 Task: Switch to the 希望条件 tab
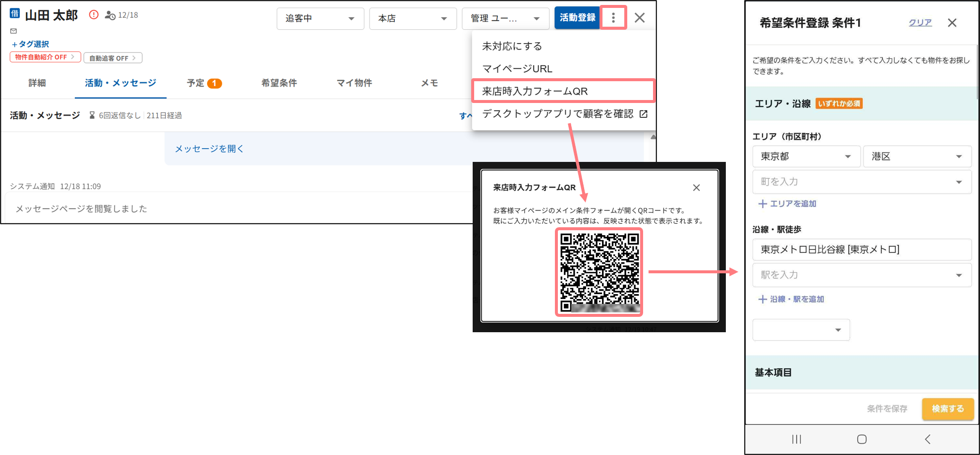(x=279, y=83)
